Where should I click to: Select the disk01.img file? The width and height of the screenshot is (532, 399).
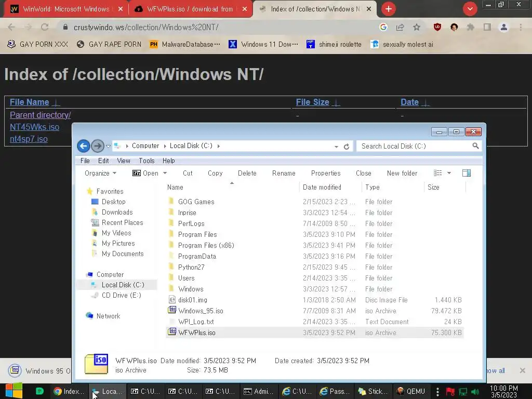point(192,300)
